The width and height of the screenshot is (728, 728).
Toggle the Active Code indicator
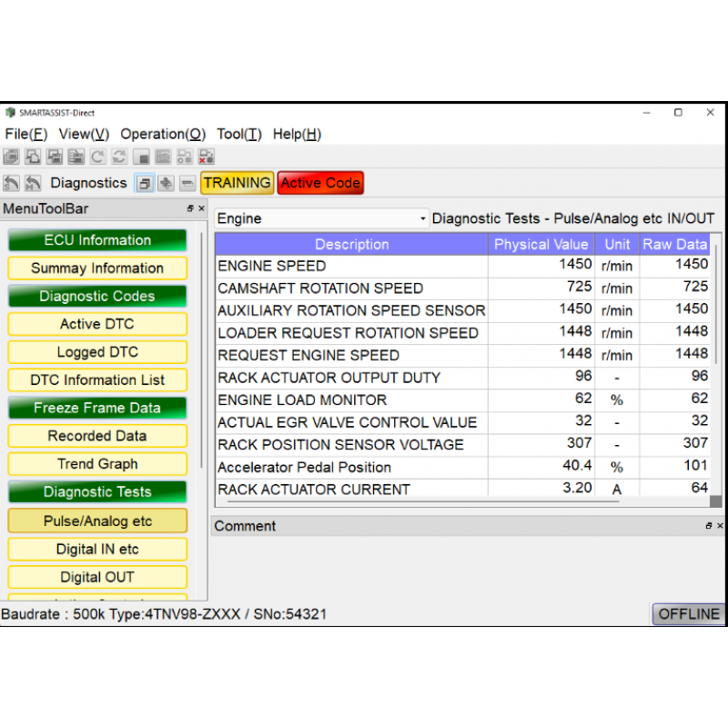319,182
